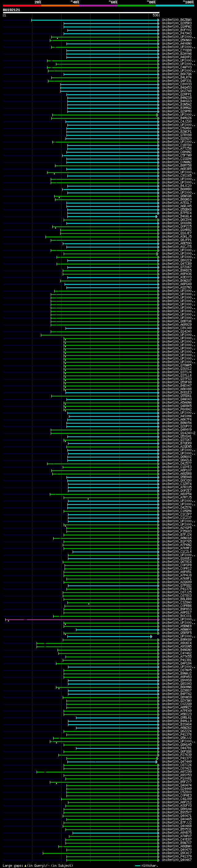Select hit label UniRef100_A9PD17
197x868 pixels.
[x=177, y=612]
